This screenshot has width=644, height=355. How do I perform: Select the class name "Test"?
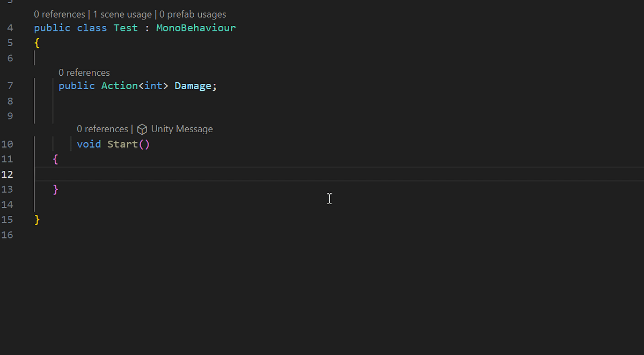(126, 27)
